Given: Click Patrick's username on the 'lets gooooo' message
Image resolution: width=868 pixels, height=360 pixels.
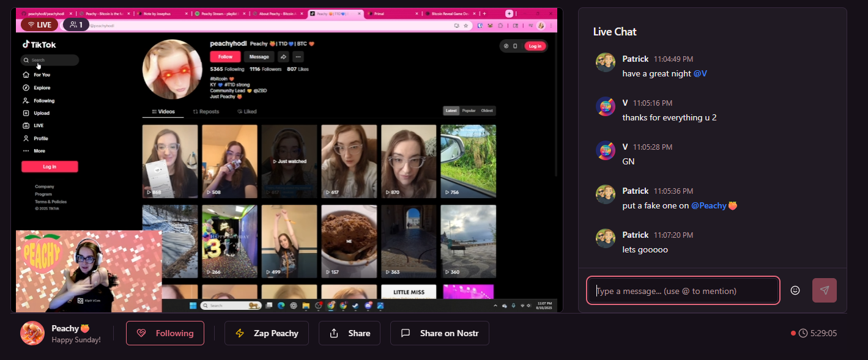Looking at the screenshot, I should [x=635, y=235].
